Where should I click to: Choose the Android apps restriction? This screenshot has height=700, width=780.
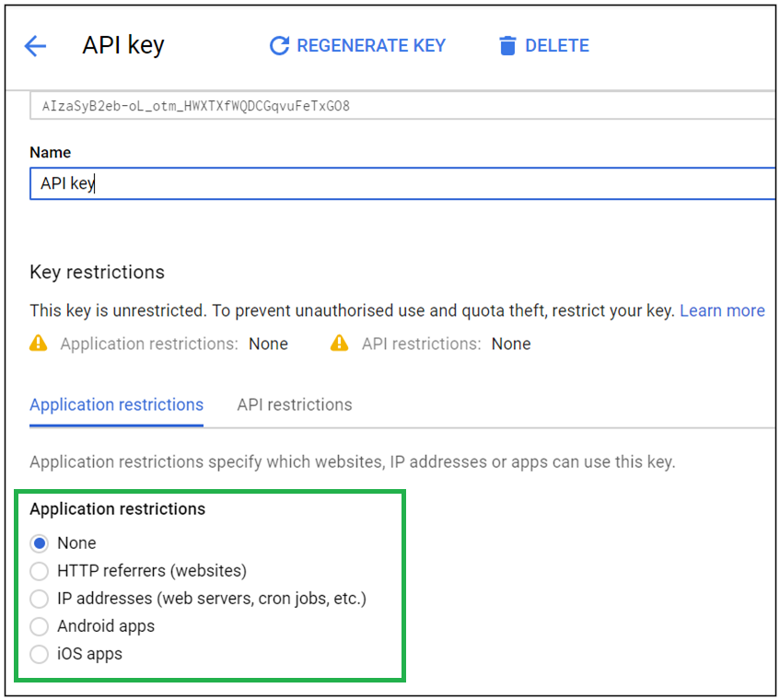40,626
